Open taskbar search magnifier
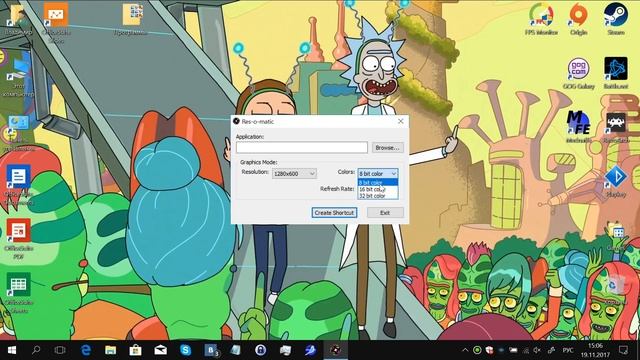The width and height of the screenshot is (640, 360). click(36, 350)
